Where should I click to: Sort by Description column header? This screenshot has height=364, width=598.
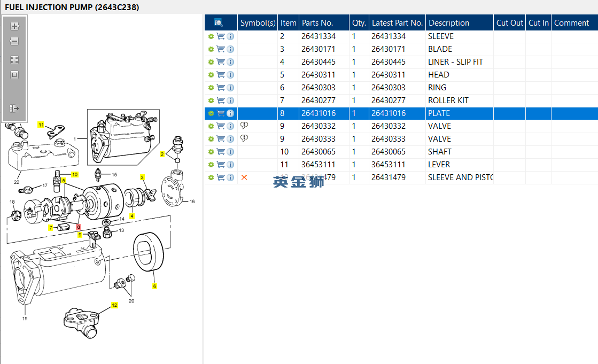(460, 22)
